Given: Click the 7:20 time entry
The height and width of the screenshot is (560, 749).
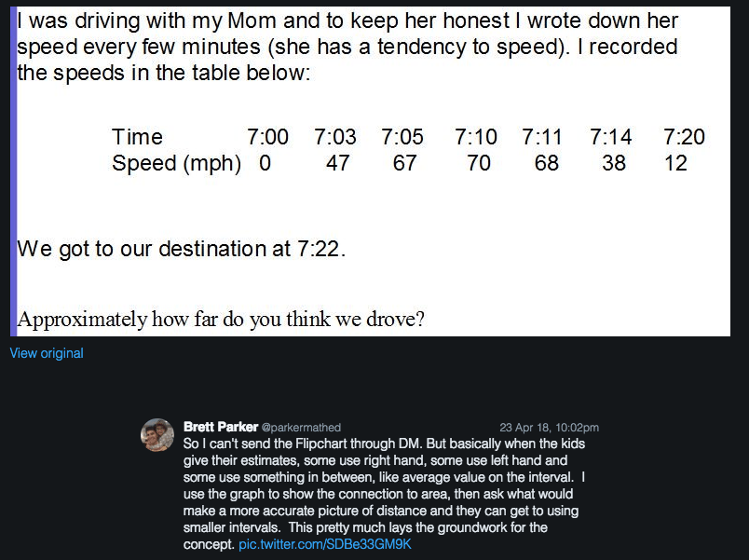Looking at the screenshot, I should click(x=684, y=137).
